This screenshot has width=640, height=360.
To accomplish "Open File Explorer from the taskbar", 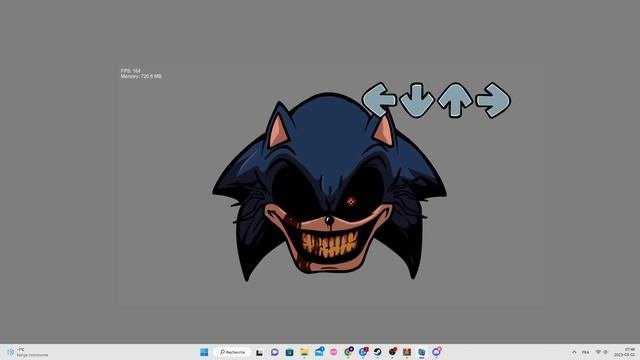I will [x=304, y=352].
